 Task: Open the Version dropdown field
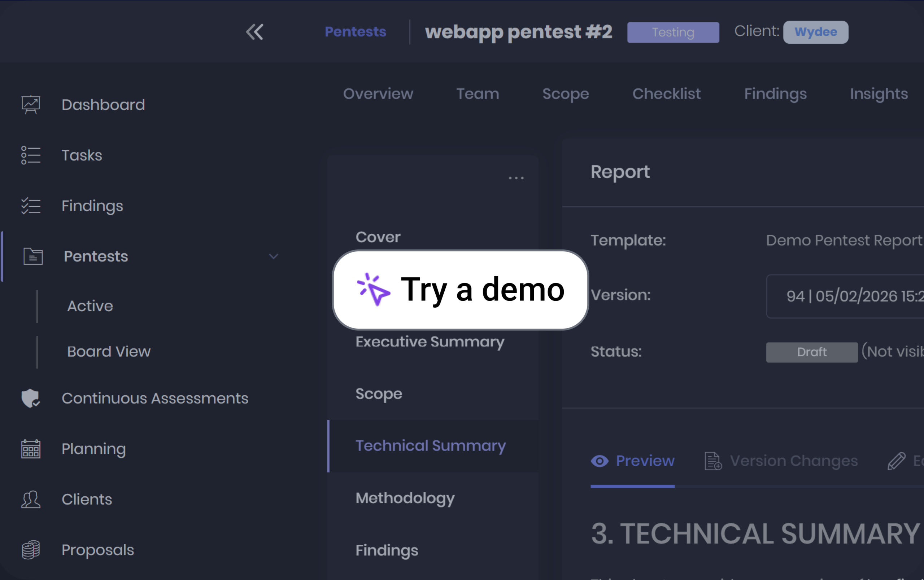click(x=845, y=296)
